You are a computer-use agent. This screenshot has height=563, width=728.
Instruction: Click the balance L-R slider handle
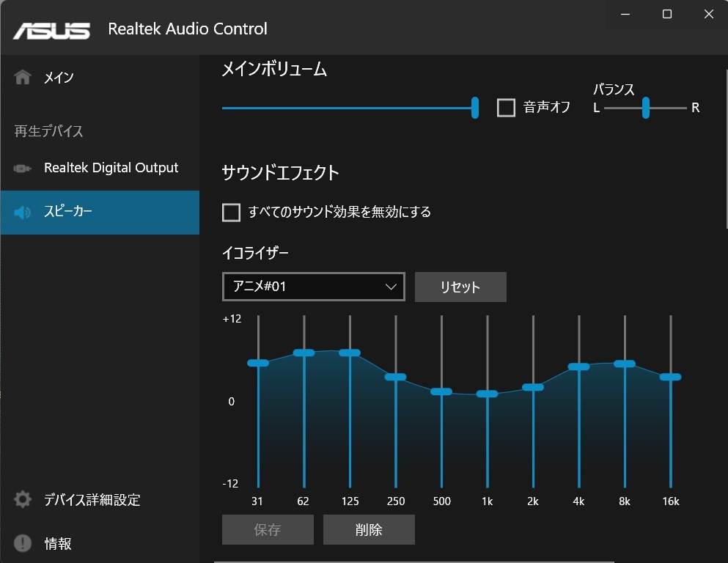click(645, 108)
